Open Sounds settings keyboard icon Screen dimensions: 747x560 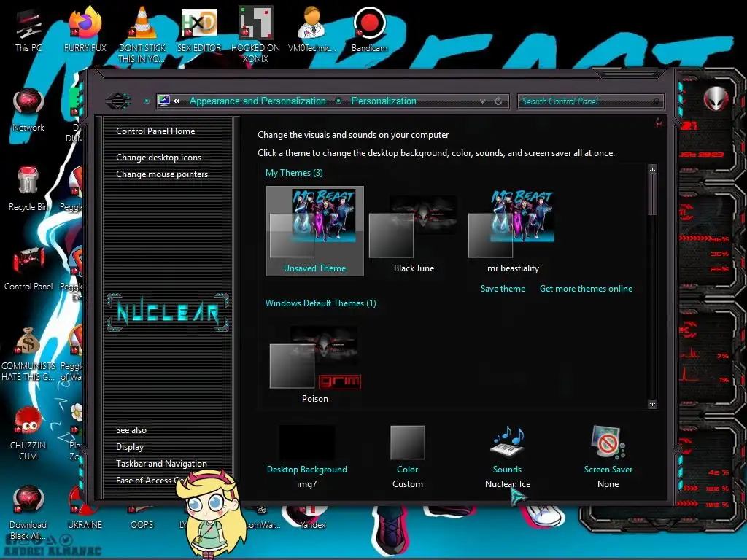point(508,442)
